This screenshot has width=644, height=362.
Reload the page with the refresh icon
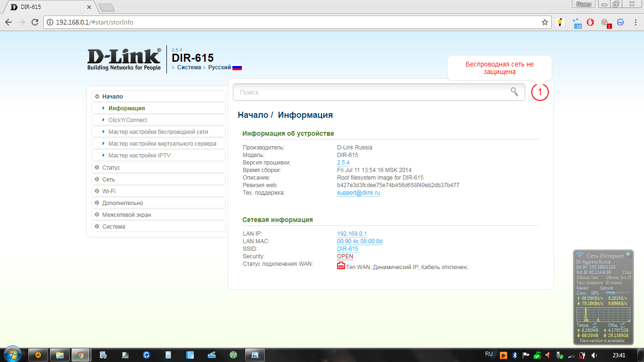coord(34,22)
